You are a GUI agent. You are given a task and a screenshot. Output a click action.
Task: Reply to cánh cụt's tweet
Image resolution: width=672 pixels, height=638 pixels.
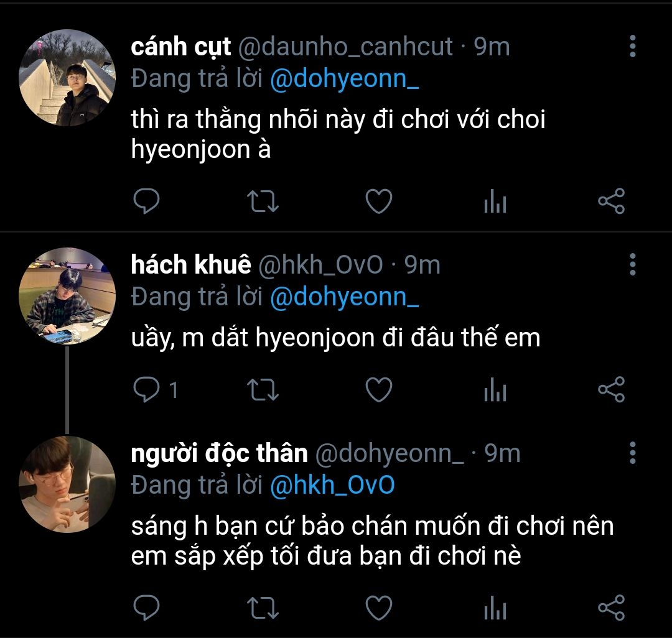point(147,201)
